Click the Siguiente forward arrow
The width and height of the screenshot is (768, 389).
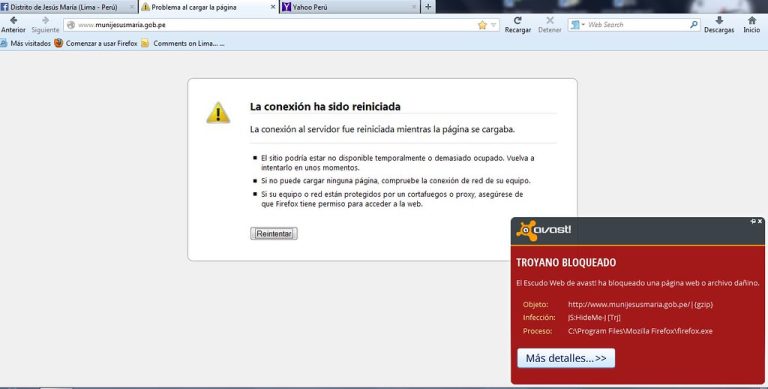(45, 24)
